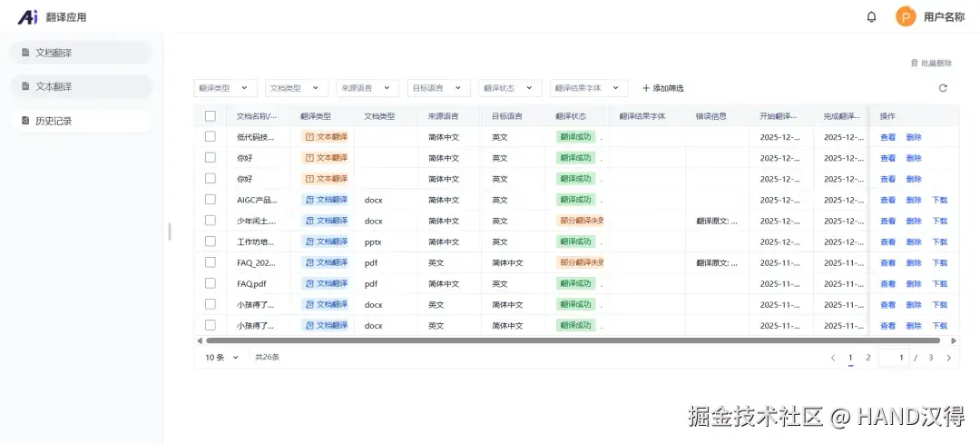Click the 共26条 total count
This screenshot has height=444, width=980.
coord(267,357)
